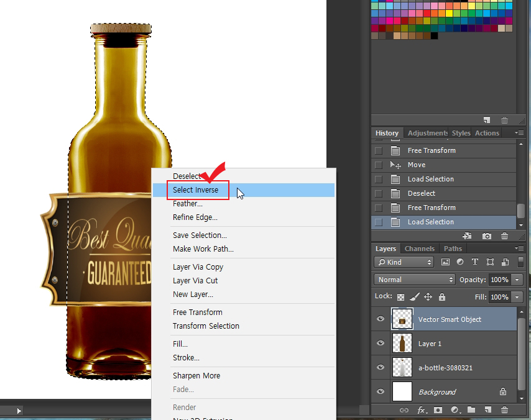Filter layers by type (T) icon
Viewport: 531px width, 420px height.
tap(475, 262)
